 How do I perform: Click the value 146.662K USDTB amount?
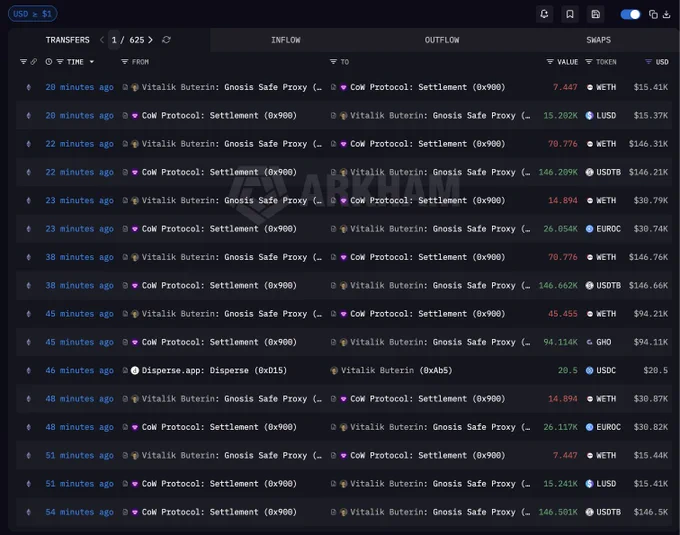[558, 285]
